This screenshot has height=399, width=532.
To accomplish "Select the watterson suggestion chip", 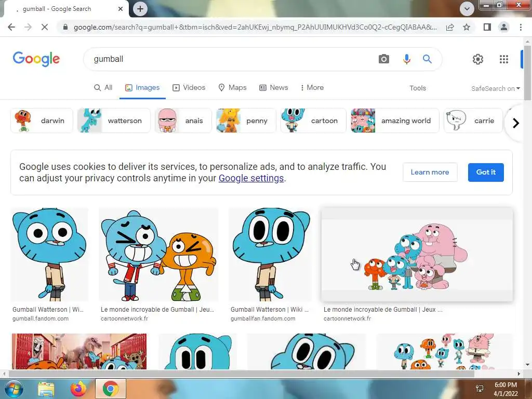I will click(114, 121).
